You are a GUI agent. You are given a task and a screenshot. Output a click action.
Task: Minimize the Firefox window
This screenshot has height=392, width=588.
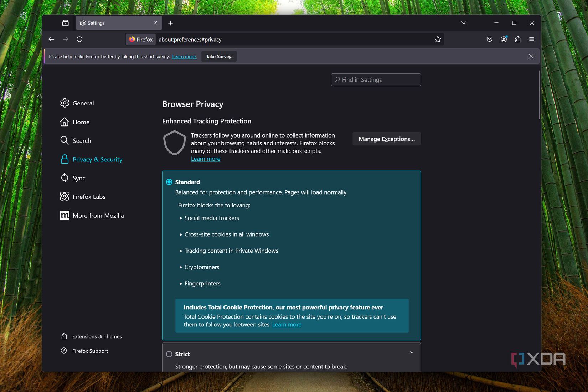pyautogui.click(x=496, y=23)
